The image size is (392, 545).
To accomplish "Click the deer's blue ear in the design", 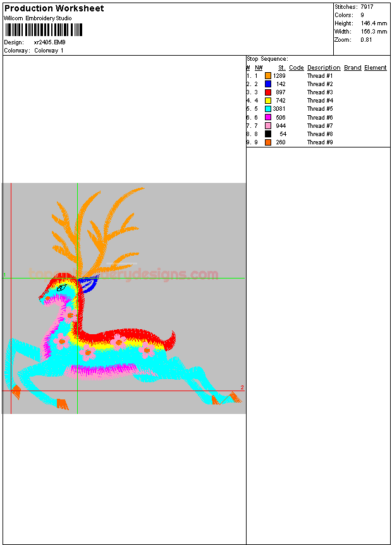I will point(89,284).
